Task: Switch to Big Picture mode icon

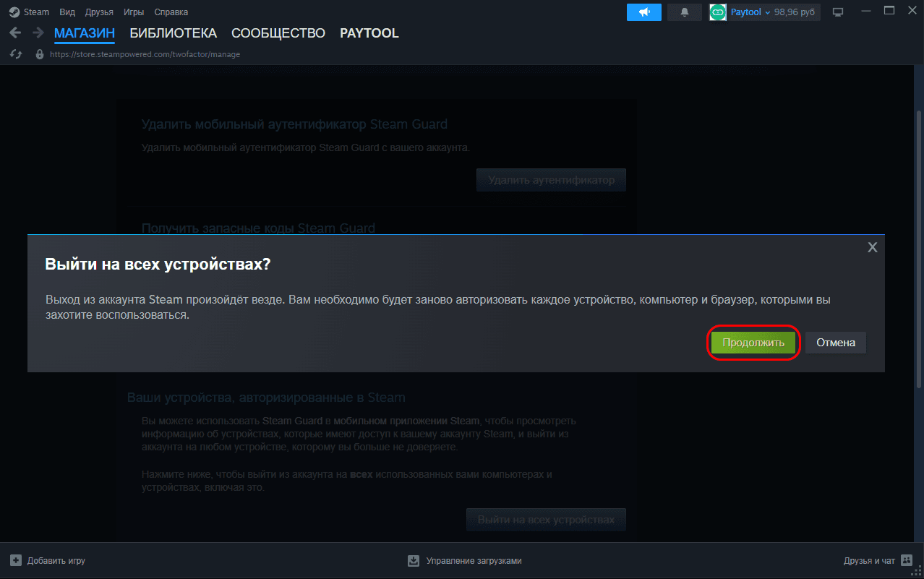Action: [x=839, y=12]
